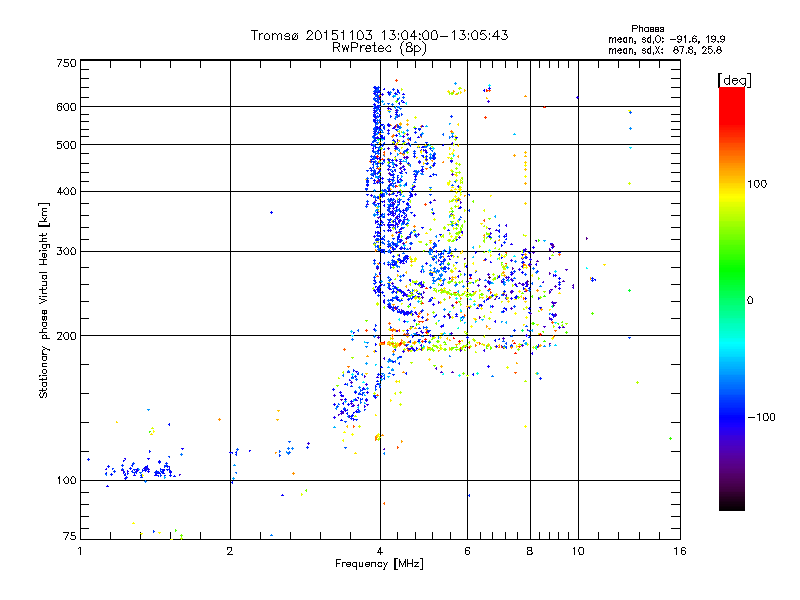Click the x-axis tick label '4'
The height and width of the screenshot is (600, 800).
(380, 551)
